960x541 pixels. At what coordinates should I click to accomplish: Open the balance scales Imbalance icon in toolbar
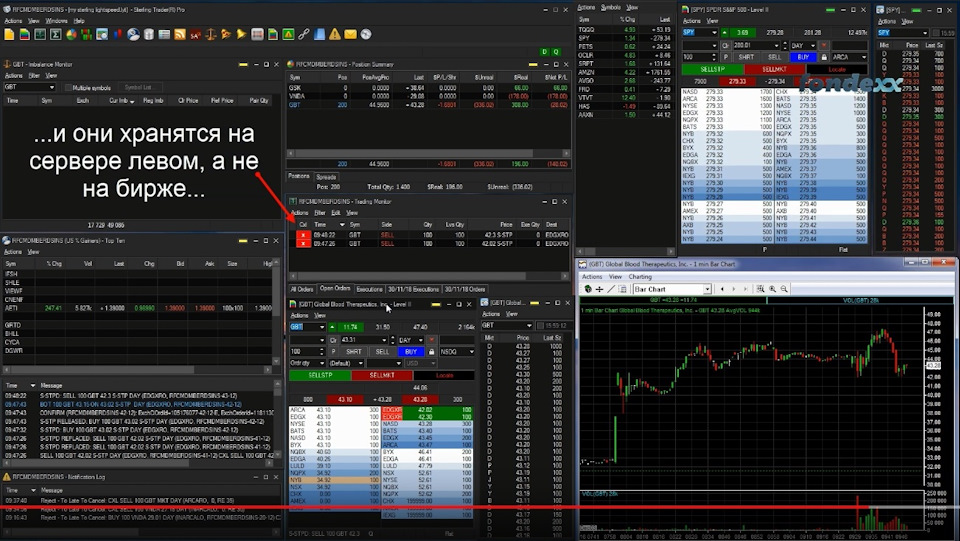pyautogui.click(x=211, y=35)
